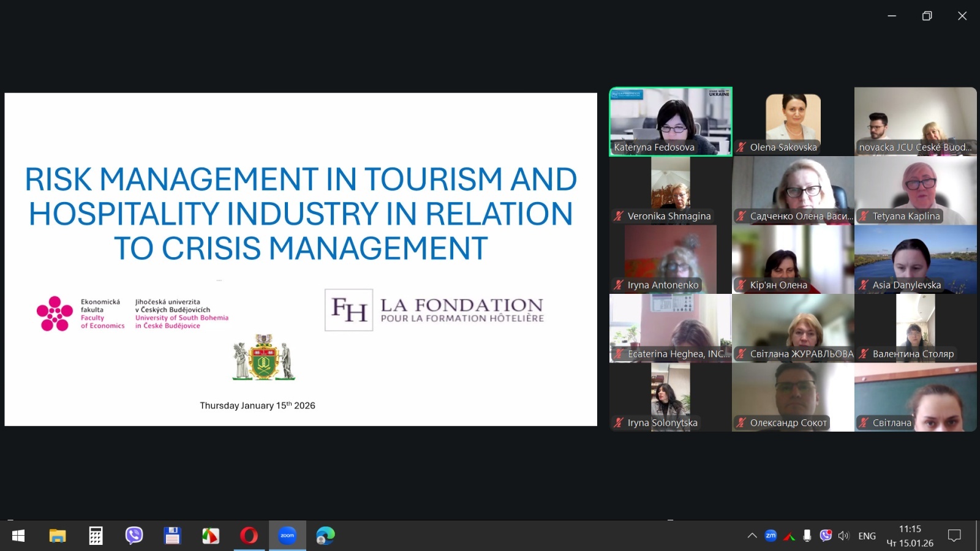
Task: Switch the ENG input language indicator
Action: click(x=867, y=536)
